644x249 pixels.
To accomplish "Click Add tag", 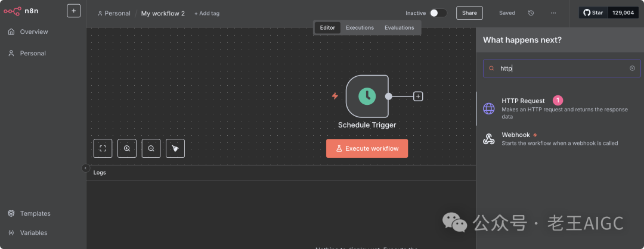I will coord(207,13).
